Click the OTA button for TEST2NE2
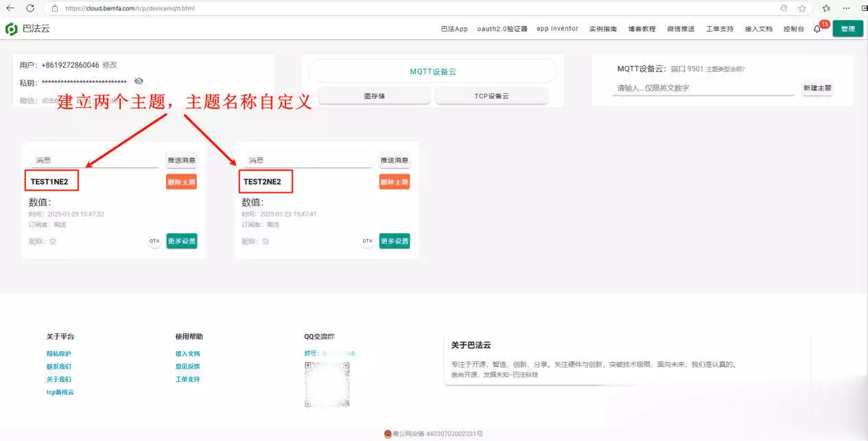 (x=367, y=241)
